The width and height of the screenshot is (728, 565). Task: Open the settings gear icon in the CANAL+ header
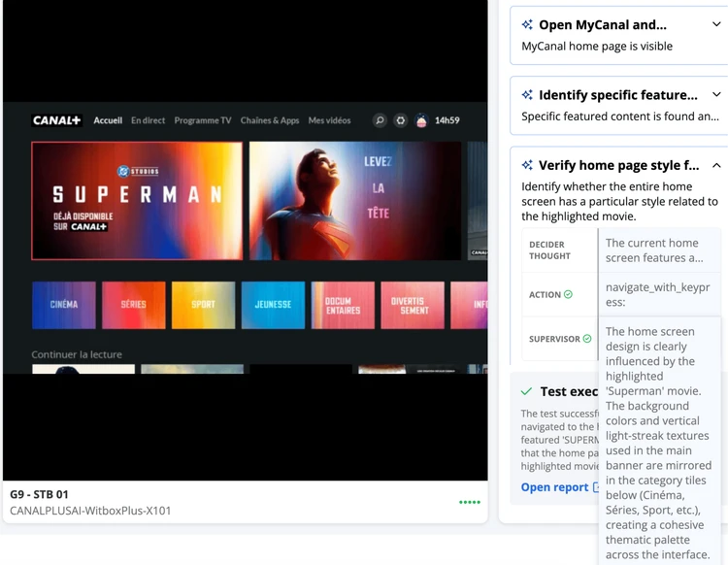pos(400,120)
